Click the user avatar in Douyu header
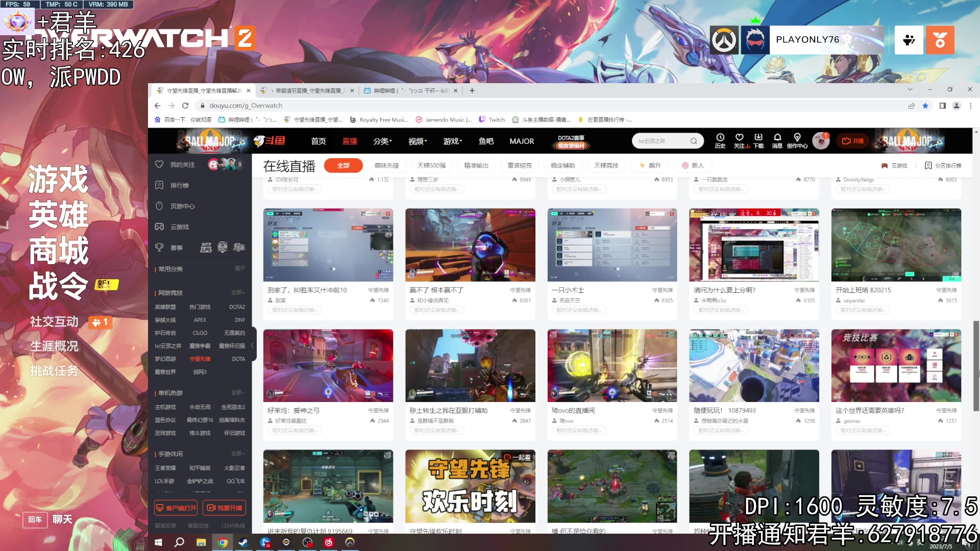This screenshot has height=551, width=980. tap(821, 141)
